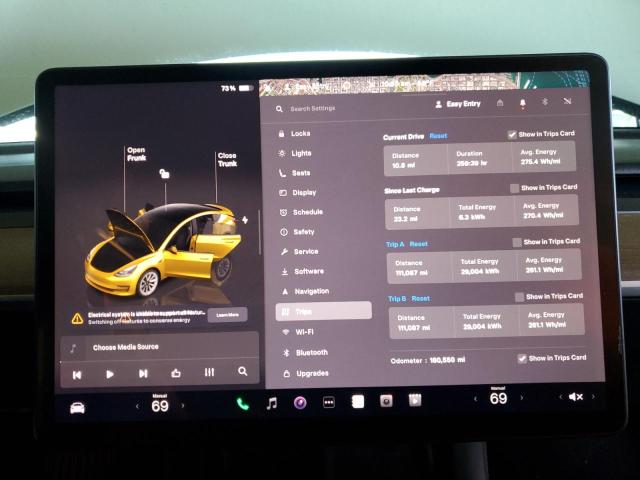This screenshot has width=640, height=480.
Task: Uncheck Show in Trips Card for Odometer
Action: [522, 359]
